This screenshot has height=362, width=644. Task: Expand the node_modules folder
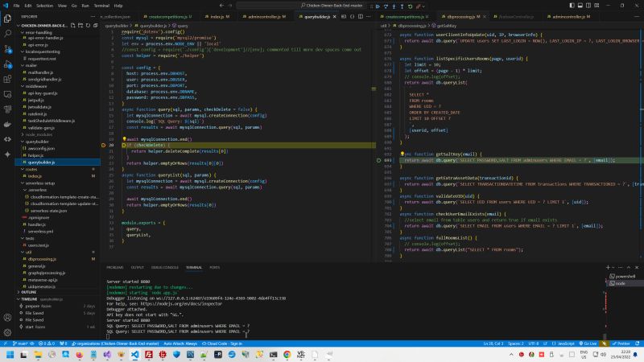coord(38,134)
